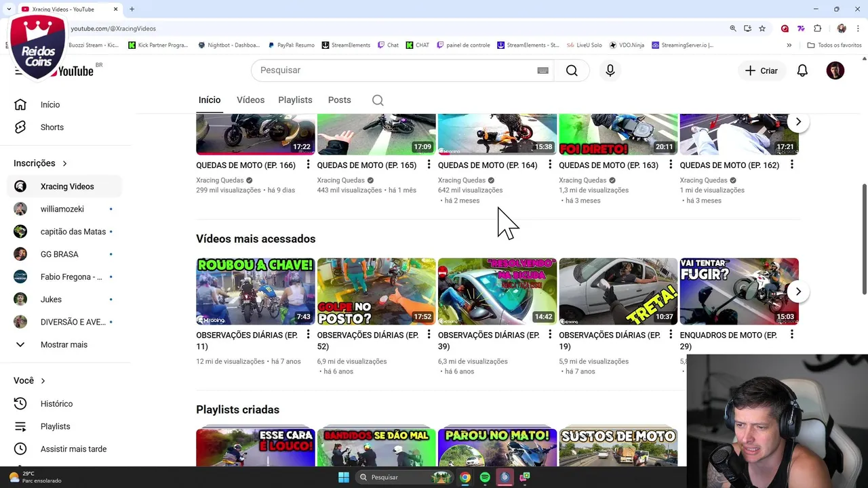
Task: Open options for OBSERVAÇÕES DIÁRIAS (EP. 11)
Action: pos(308,335)
